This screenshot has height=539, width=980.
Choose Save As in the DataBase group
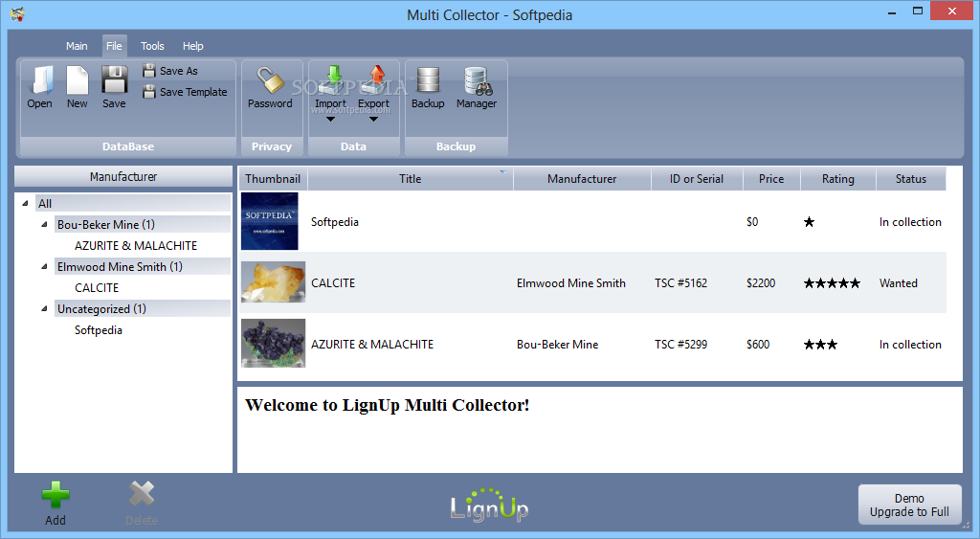[x=170, y=71]
